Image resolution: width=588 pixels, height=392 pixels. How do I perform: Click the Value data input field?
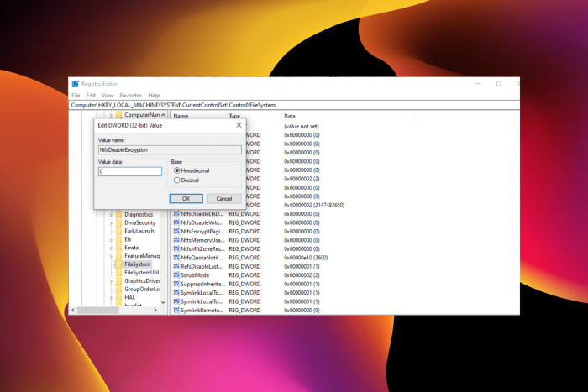[x=130, y=171]
